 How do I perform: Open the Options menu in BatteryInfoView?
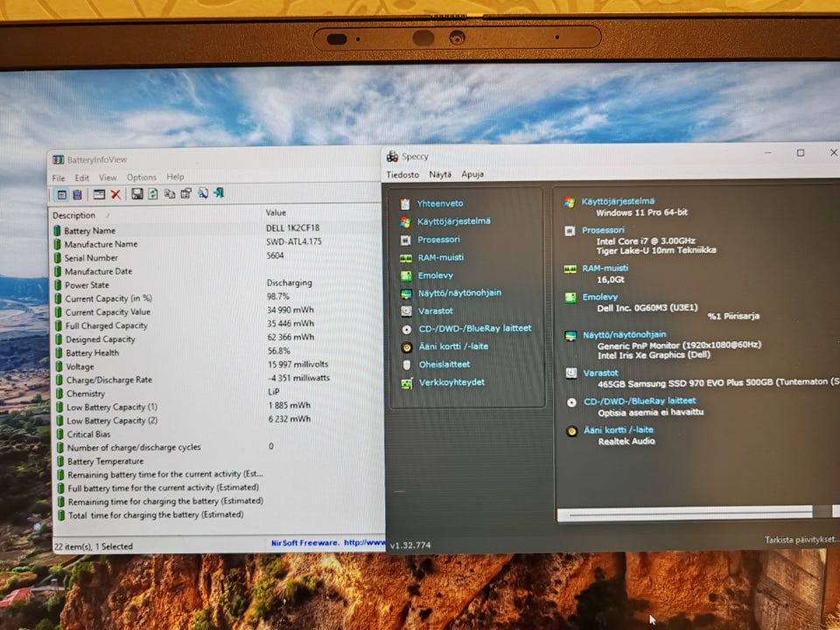(142, 177)
